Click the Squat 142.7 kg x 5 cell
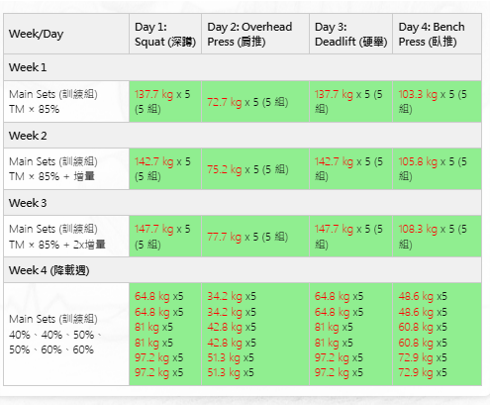Image resolution: width=490 pixels, height=405 pixels. coord(165,169)
